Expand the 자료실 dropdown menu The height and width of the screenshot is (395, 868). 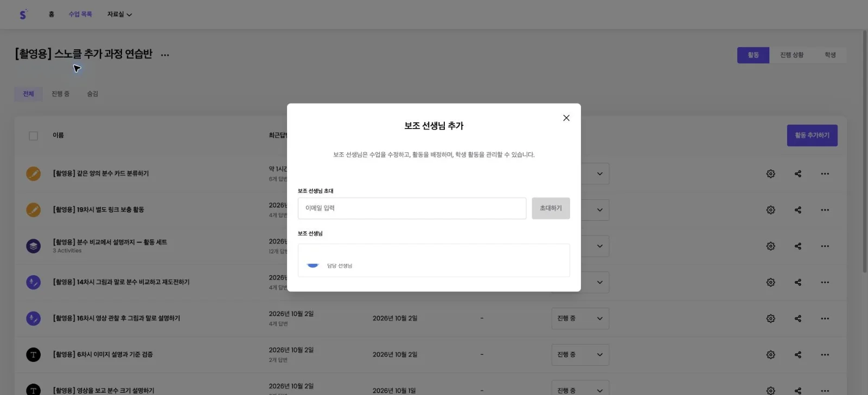pyautogui.click(x=119, y=15)
